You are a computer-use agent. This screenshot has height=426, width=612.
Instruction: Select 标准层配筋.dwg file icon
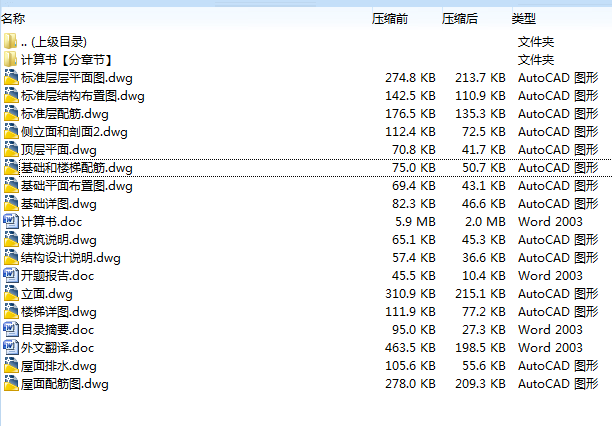point(11,113)
